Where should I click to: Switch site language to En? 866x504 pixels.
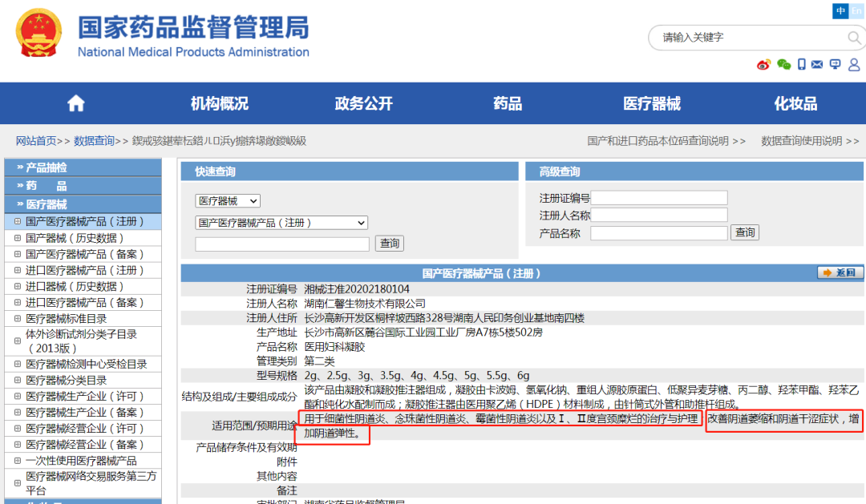click(x=856, y=10)
